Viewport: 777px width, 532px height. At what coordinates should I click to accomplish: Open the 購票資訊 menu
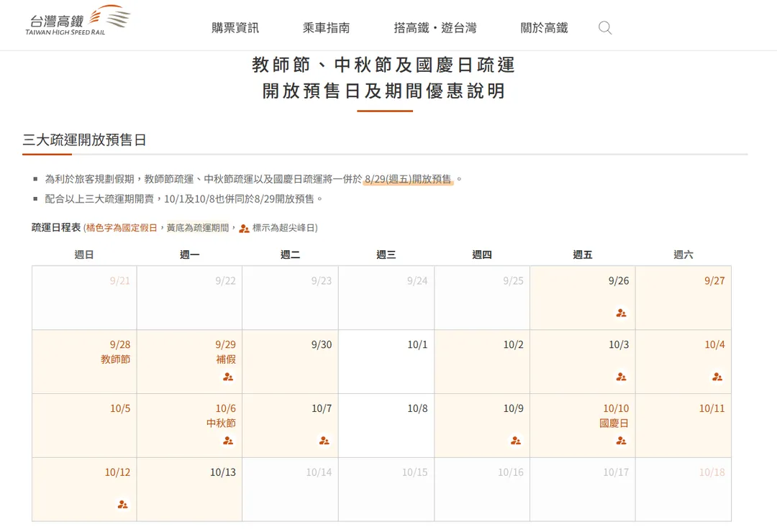tap(235, 28)
